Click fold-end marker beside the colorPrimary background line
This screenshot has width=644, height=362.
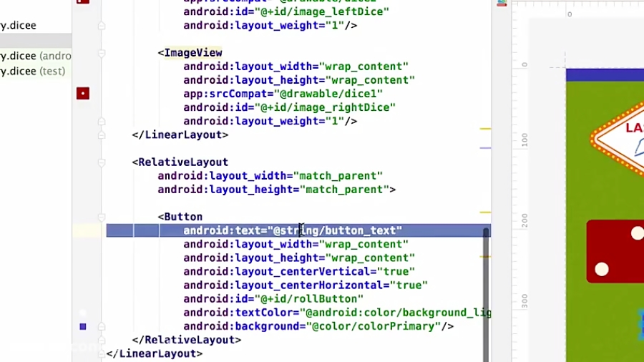[102, 327]
